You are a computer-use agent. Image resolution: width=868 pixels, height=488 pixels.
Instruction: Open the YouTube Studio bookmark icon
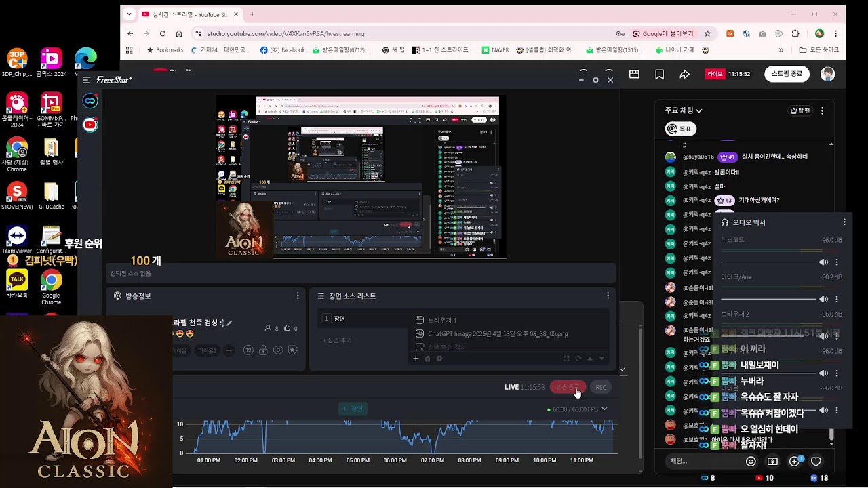coord(660,74)
